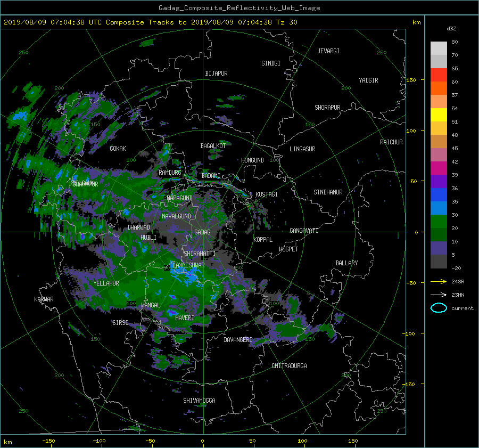Image resolution: width=479 pixels, height=448 pixels.
Task: Click the KOPPAL city label
Action: click(x=263, y=240)
